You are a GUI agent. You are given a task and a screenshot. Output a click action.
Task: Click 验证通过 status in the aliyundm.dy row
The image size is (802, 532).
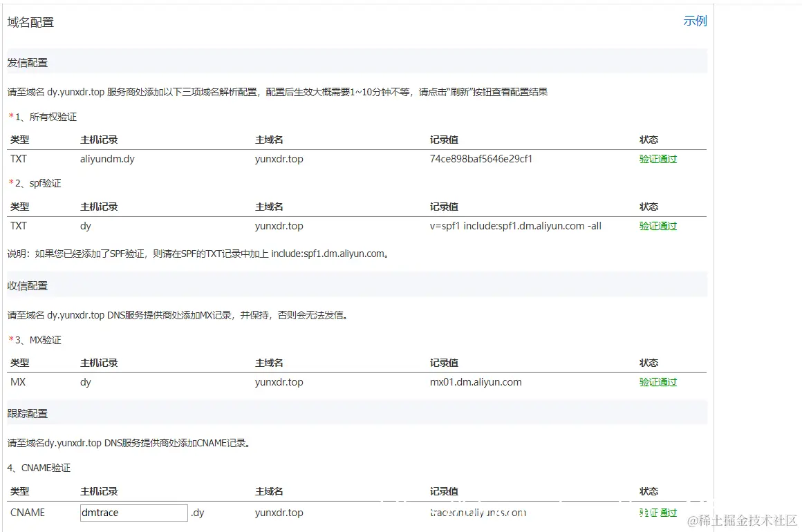click(x=658, y=159)
